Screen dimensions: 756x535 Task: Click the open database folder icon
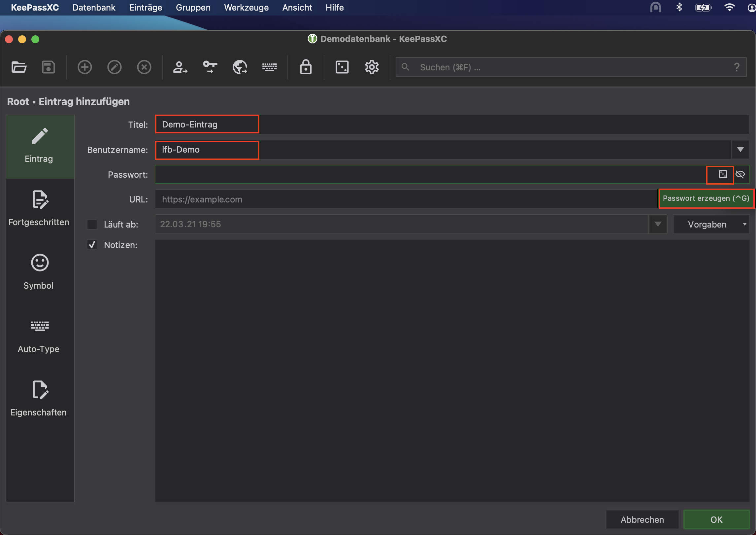(x=19, y=67)
